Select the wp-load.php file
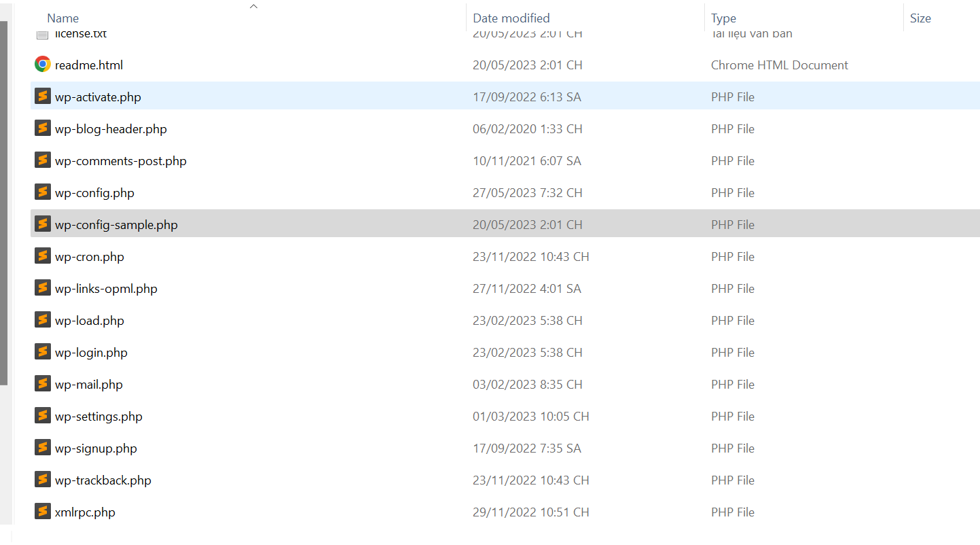Screen dimensions: 980x545 coord(90,319)
